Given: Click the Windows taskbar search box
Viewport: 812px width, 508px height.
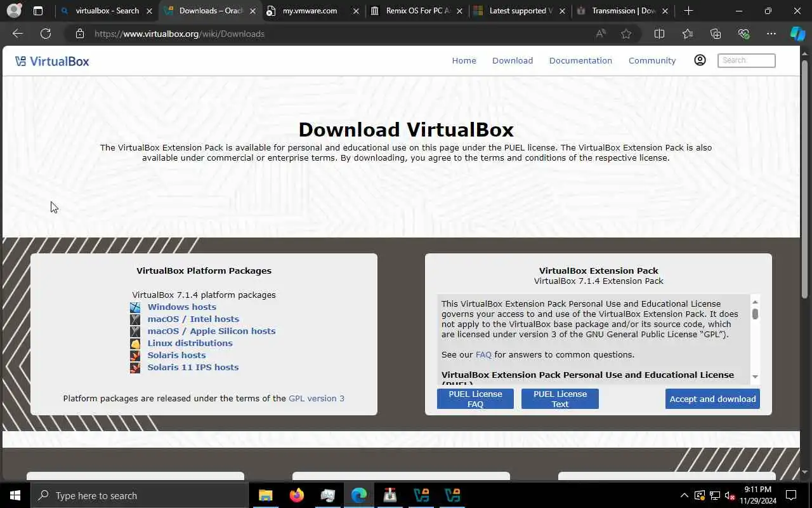Looking at the screenshot, I should (x=140, y=495).
